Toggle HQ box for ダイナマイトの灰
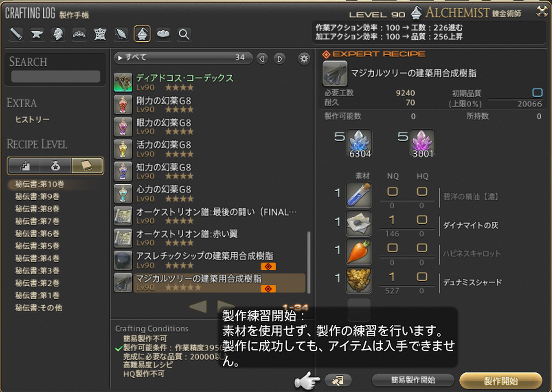Image resolution: width=552 pixels, height=392 pixels. [422, 220]
